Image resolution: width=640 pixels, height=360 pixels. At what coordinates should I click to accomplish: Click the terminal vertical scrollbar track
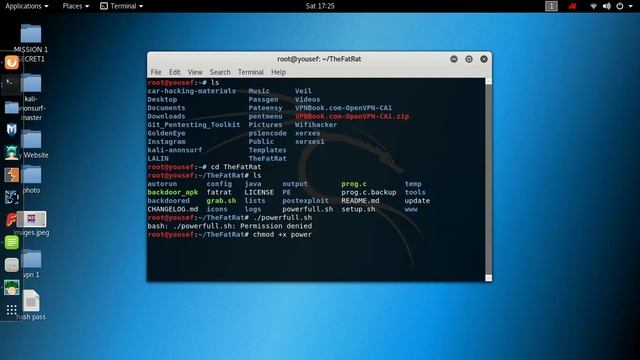tap(489, 180)
